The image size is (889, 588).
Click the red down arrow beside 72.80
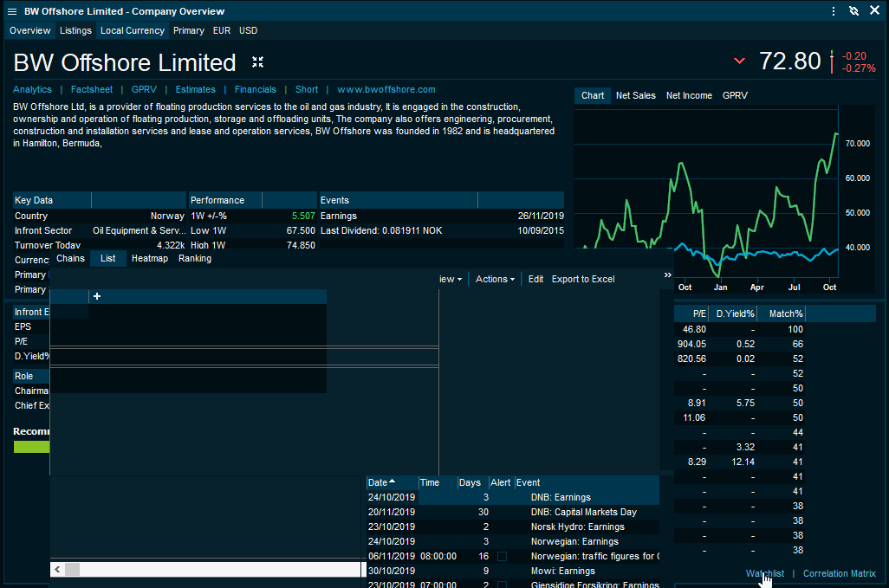[x=739, y=61]
